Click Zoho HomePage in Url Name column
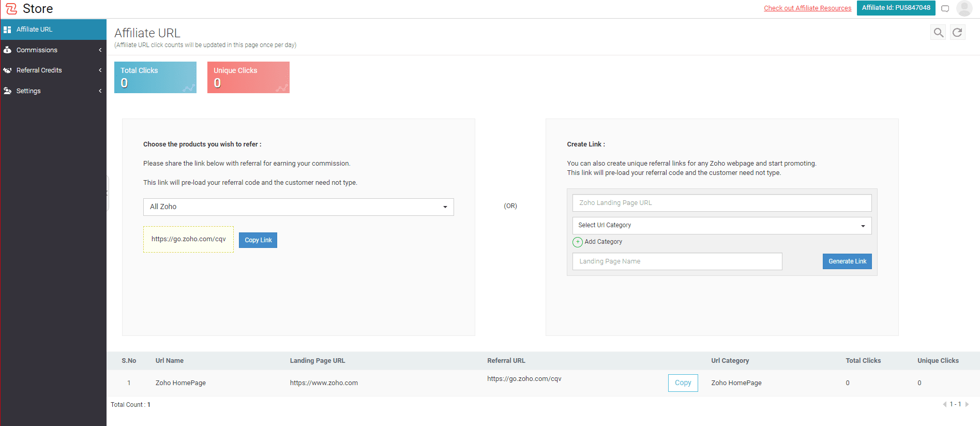Viewport: 980px width, 426px height. coord(180,383)
